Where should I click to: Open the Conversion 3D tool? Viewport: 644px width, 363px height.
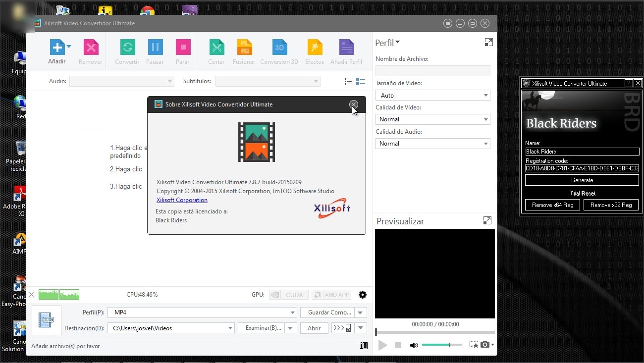[x=279, y=48]
